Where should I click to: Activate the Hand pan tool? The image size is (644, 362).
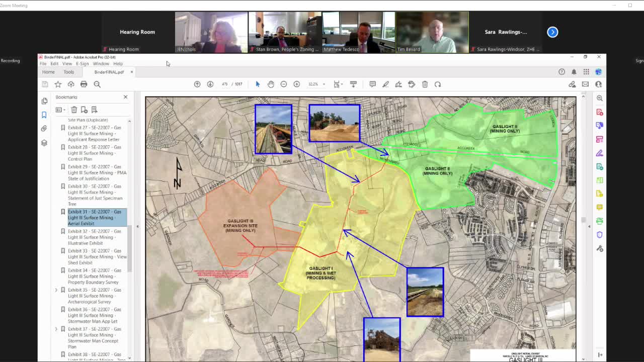tap(271, 84)
